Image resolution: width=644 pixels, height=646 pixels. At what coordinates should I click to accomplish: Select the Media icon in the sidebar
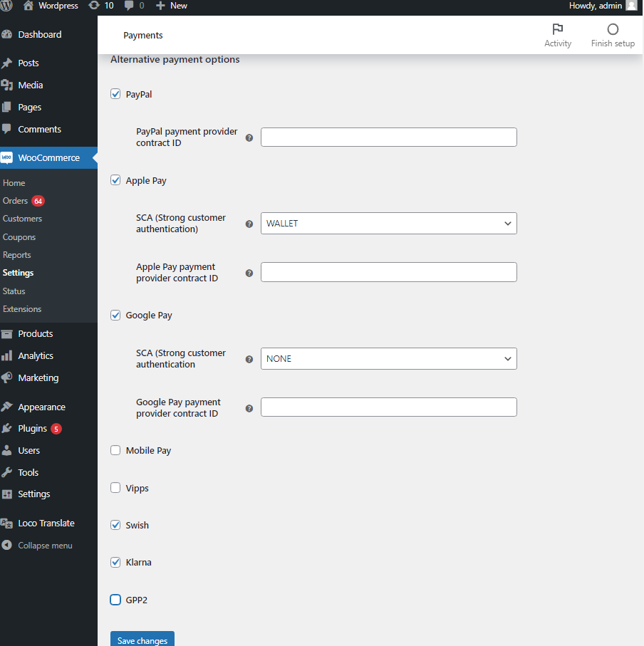tap(9, 85)
